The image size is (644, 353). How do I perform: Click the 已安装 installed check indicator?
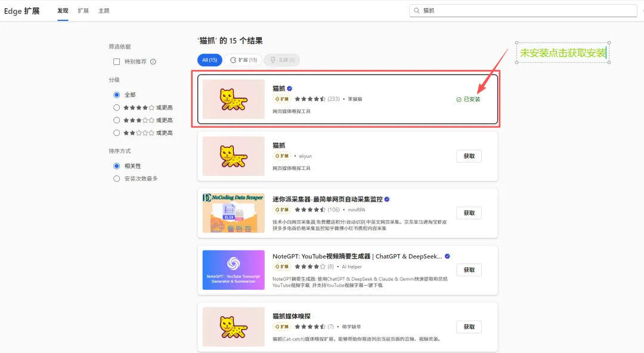pos(468,100)
